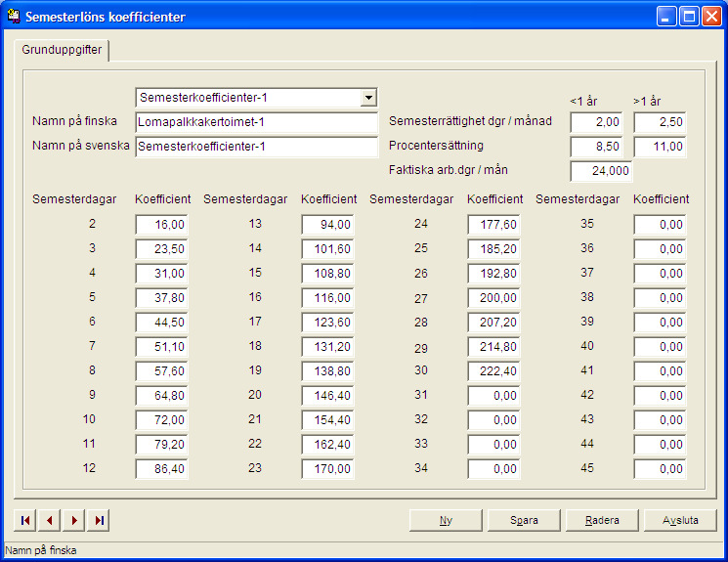This screenshot has width=728, height=562.
Task: Edit Procentersättning value 11,00
Action: click(660, 147)
